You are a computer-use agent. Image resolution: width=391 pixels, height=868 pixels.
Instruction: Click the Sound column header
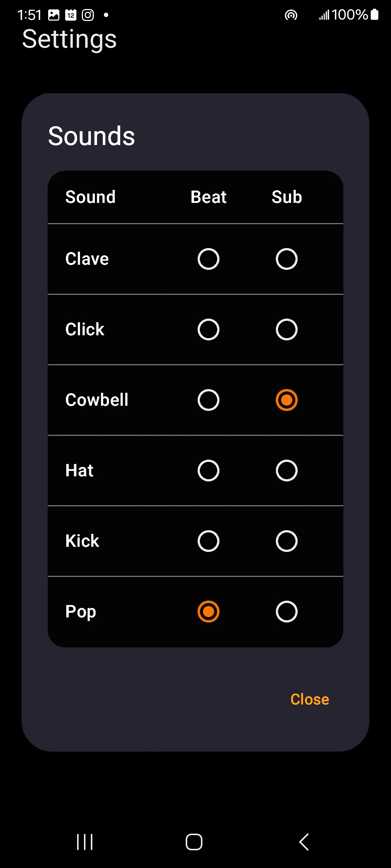[90, 197]
